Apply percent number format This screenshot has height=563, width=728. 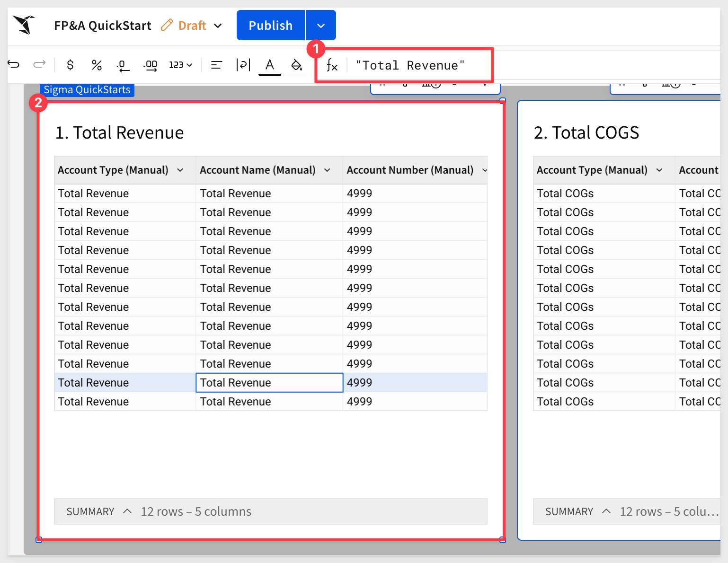pos(97,65)
